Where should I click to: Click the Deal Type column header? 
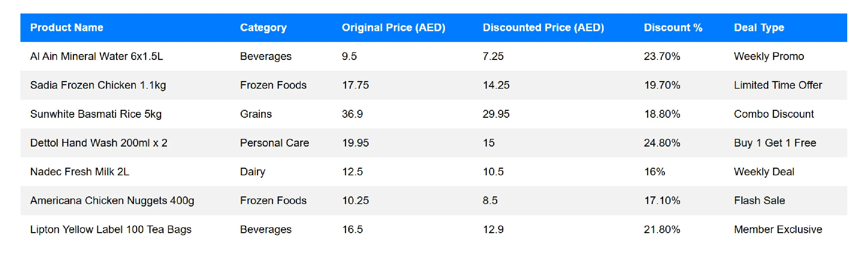(759, 28)
